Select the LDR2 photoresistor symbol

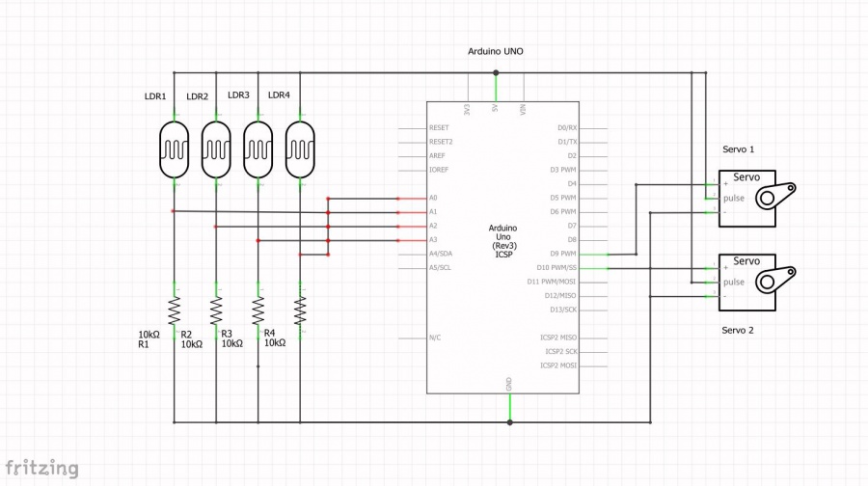click(x=216, y=149)
